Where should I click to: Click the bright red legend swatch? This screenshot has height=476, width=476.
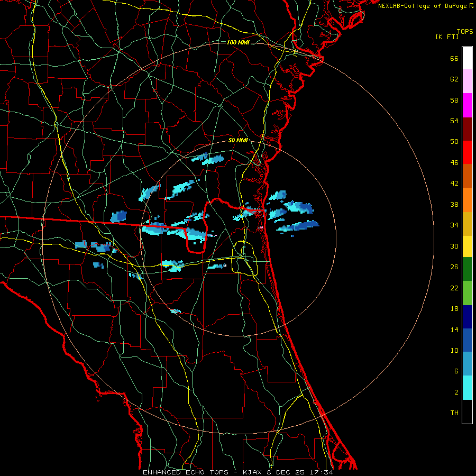click(467, 152)
